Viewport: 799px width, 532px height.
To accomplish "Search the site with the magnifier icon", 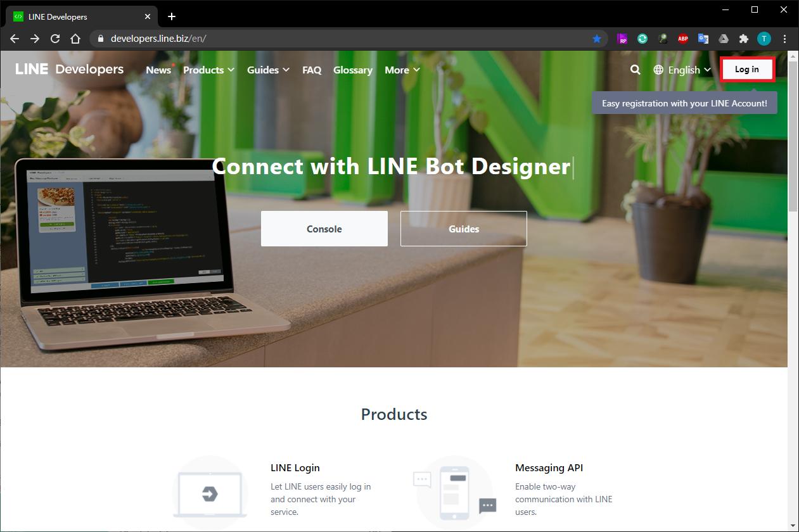I will point(635,70).
